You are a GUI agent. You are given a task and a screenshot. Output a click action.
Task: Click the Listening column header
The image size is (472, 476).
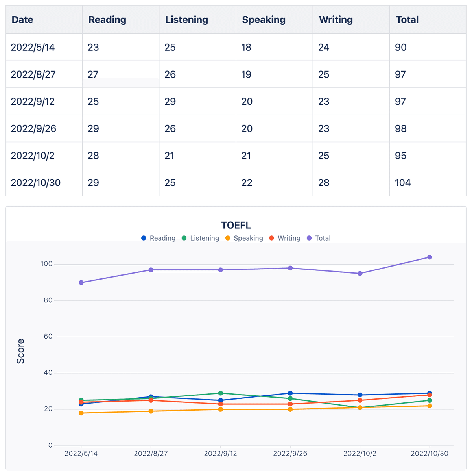pos(197,20)
